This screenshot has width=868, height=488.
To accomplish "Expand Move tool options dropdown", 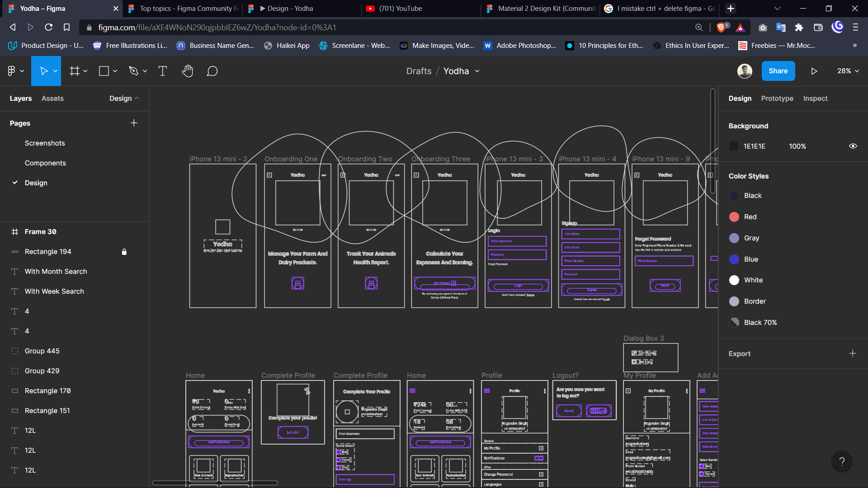I will pyautogui.click(x=55, y=71).
